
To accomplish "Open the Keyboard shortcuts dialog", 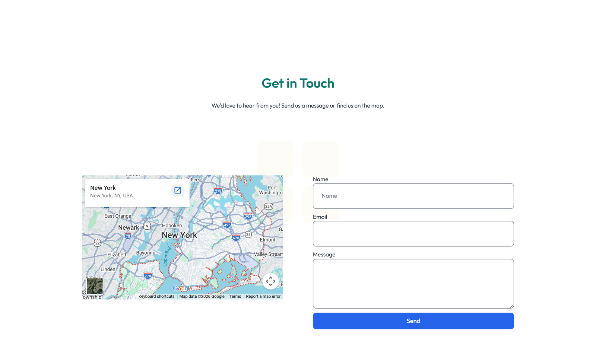I will [156, 296].
